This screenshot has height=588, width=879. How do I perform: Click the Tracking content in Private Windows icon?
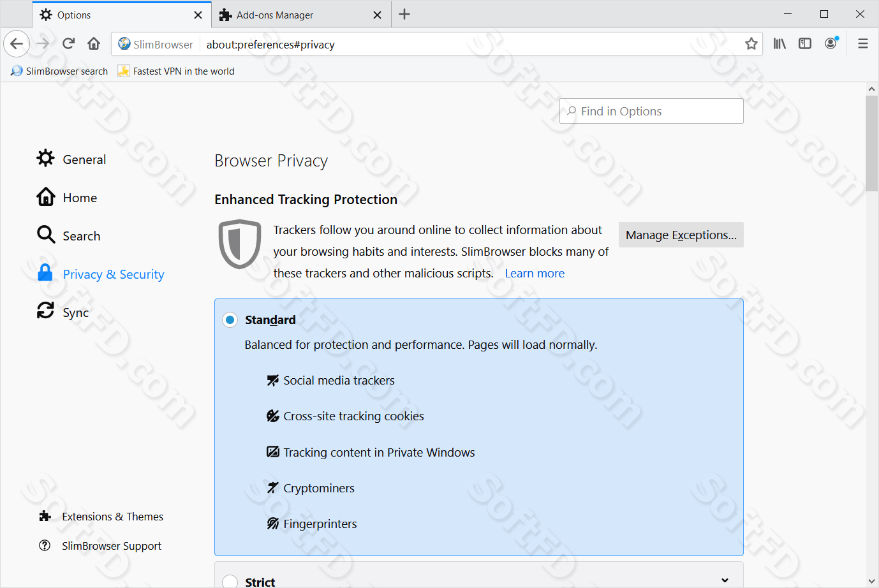click(x=272, y=452)
